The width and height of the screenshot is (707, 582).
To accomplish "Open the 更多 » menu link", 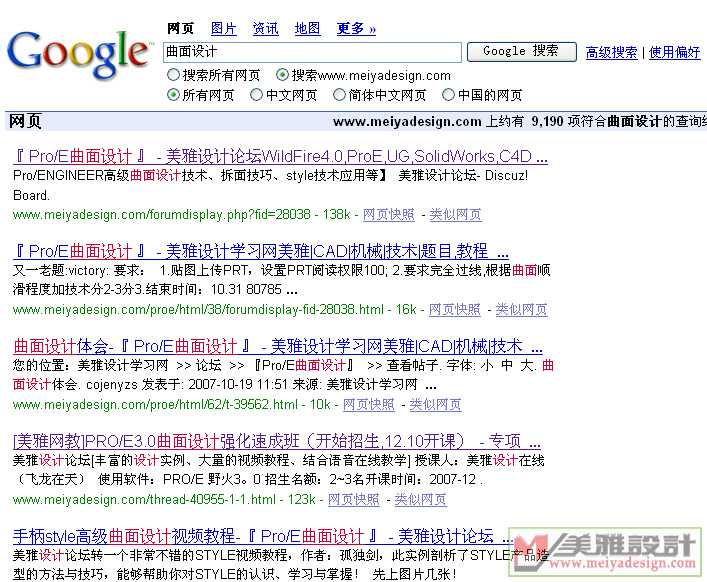I will (356, 29).
